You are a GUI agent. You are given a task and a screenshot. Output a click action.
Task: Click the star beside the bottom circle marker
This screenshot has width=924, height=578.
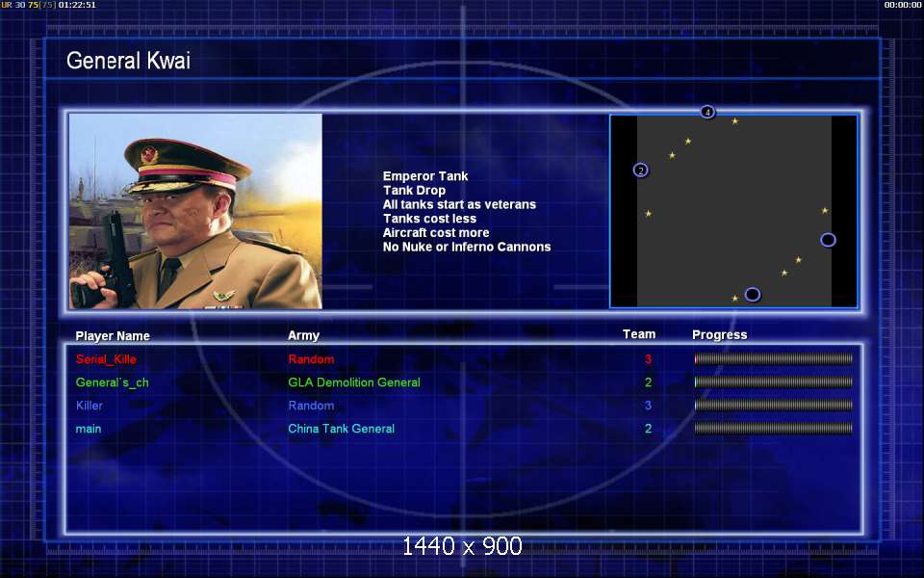coord(734,299)
